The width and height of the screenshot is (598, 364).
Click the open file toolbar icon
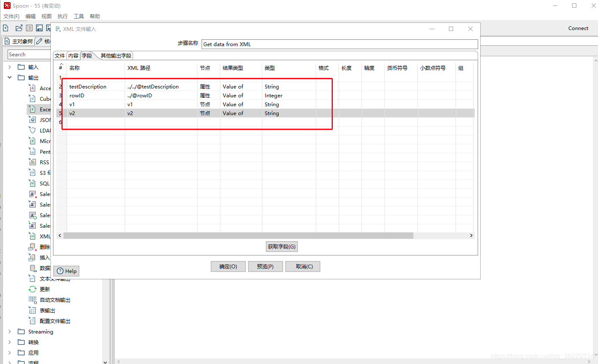(19, 28)
